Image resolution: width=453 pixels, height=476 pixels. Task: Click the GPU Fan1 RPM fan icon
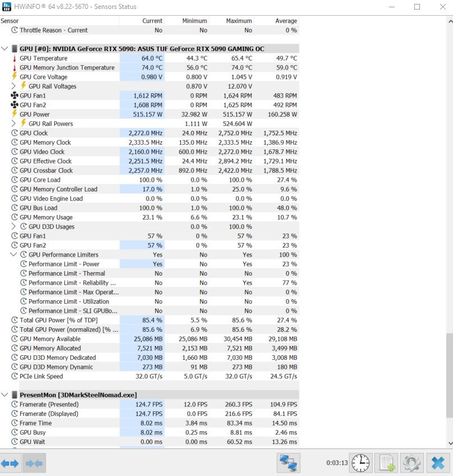(14, 95)
